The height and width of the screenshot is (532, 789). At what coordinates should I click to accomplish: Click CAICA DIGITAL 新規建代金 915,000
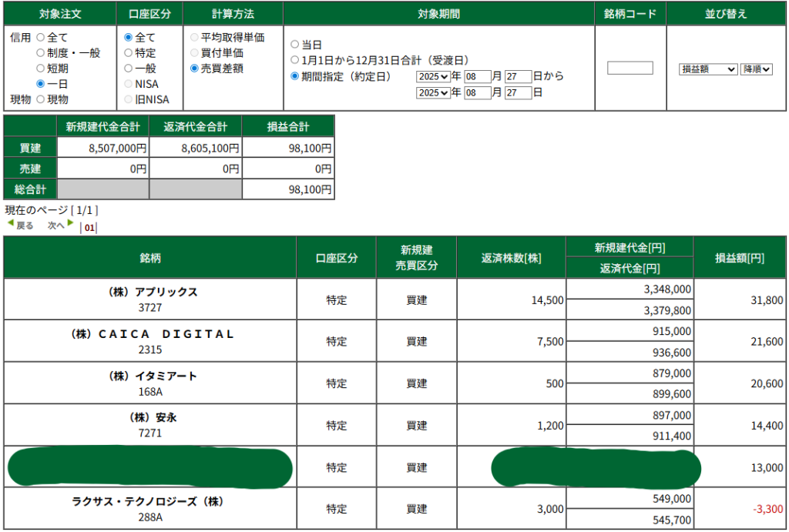tap(672, 331)
